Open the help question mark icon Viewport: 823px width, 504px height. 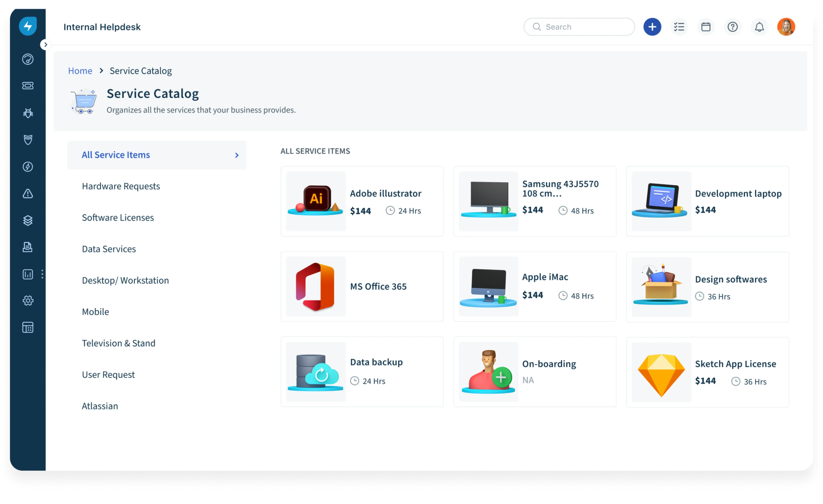tap(732, 26)
